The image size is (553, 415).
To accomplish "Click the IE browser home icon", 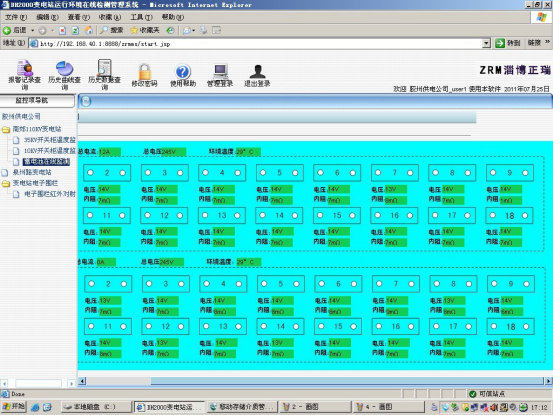I will click(x=89, y=30).
